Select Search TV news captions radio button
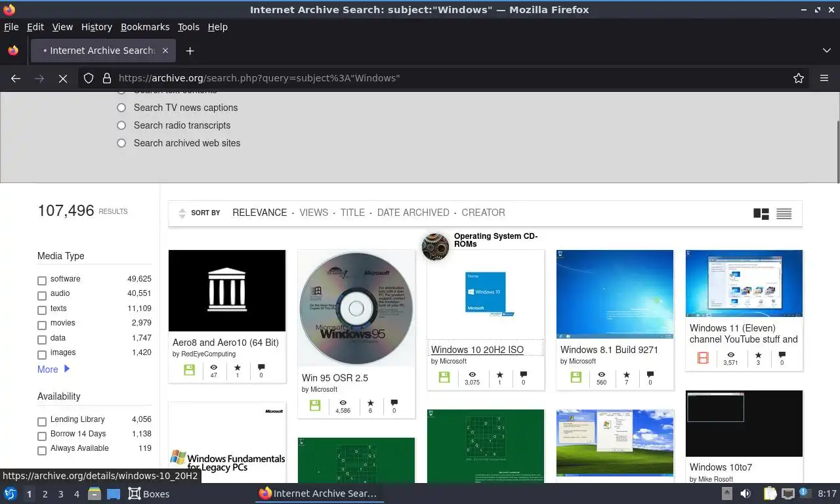The width and height of the screenshot is (840, 504). 121,108
